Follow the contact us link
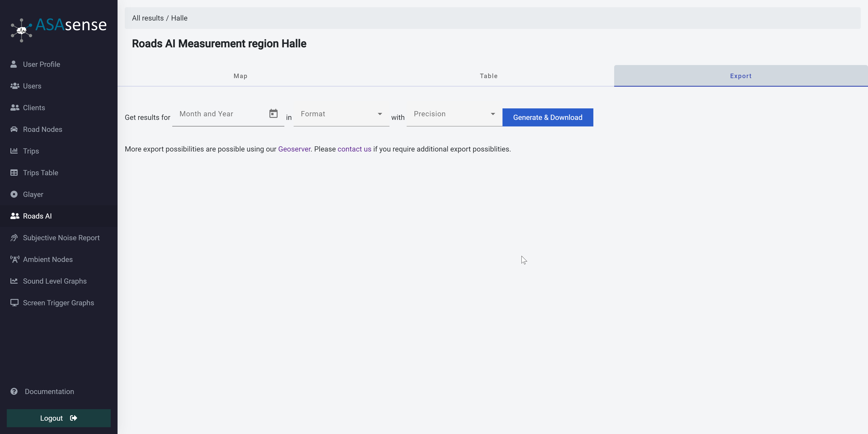Image resolution: width=868 pixels, height=434 pixels. [x=354, y=149]
